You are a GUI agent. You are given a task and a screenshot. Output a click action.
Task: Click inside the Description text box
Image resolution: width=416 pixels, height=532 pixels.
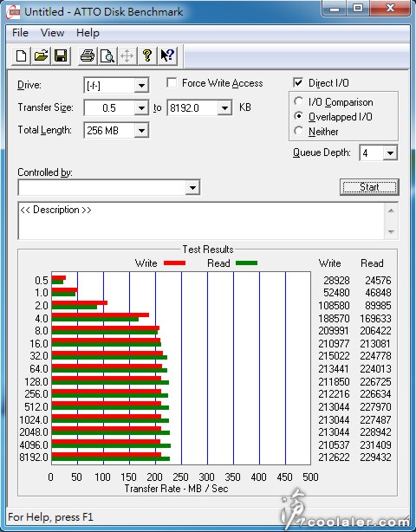point(202,221)
